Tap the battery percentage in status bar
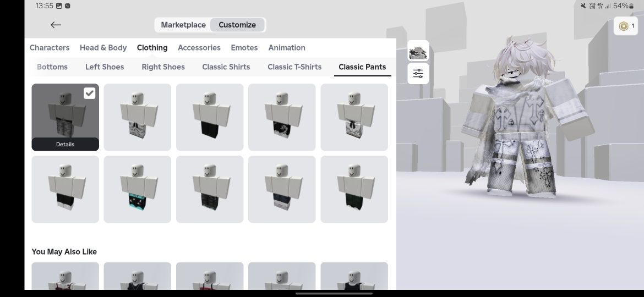The height and width of the screenshot is (297, 644). 620,5
